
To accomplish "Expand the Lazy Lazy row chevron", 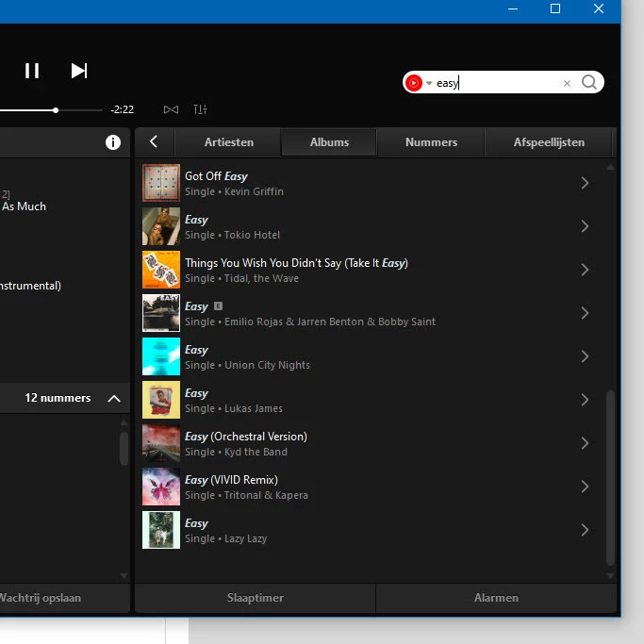I will pos(585,530).
